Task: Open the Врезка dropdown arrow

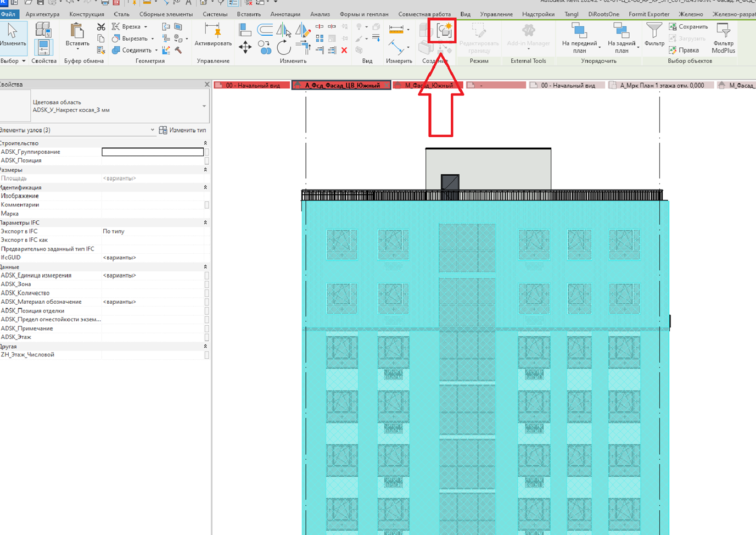Action: point(145,27)
